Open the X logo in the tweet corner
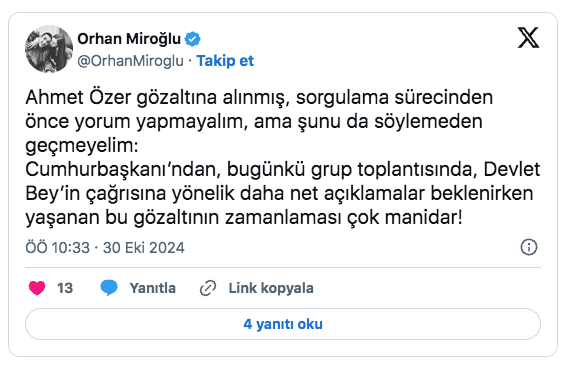This screenshot has height=373, width=581. pyautogui.click(x=528, y=37)
